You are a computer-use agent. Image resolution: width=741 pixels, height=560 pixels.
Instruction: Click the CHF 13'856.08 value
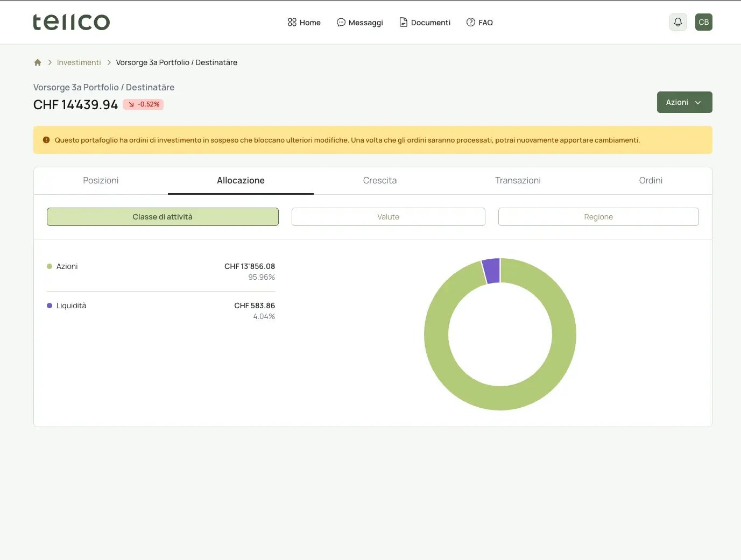(x=250, y=266)
